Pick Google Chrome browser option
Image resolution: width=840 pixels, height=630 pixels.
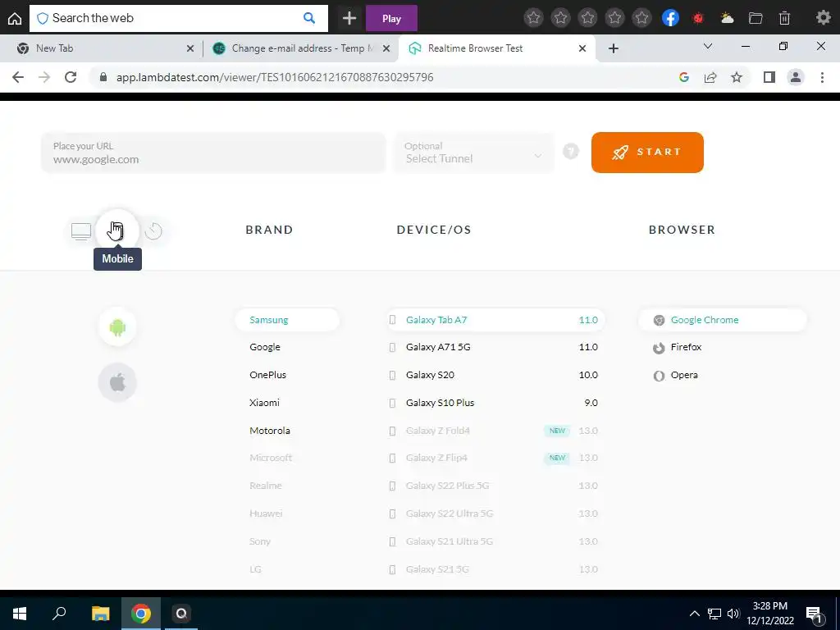(722, 320)
